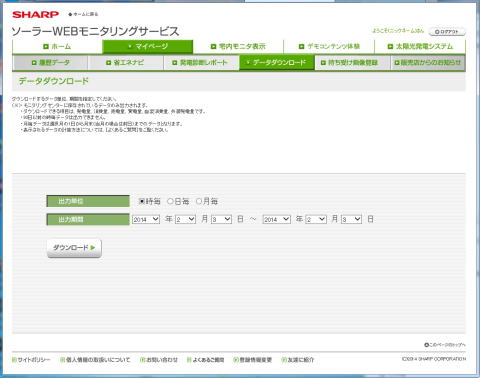
Task: Switch to 販売店からのお知らせ sub-tab
Action: [x=428, y=63]
